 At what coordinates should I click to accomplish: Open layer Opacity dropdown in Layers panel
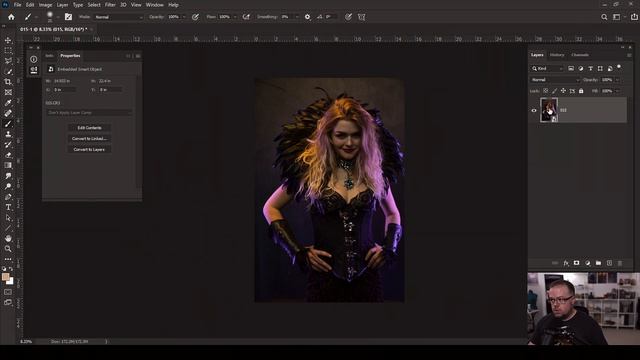coord(618,80)
